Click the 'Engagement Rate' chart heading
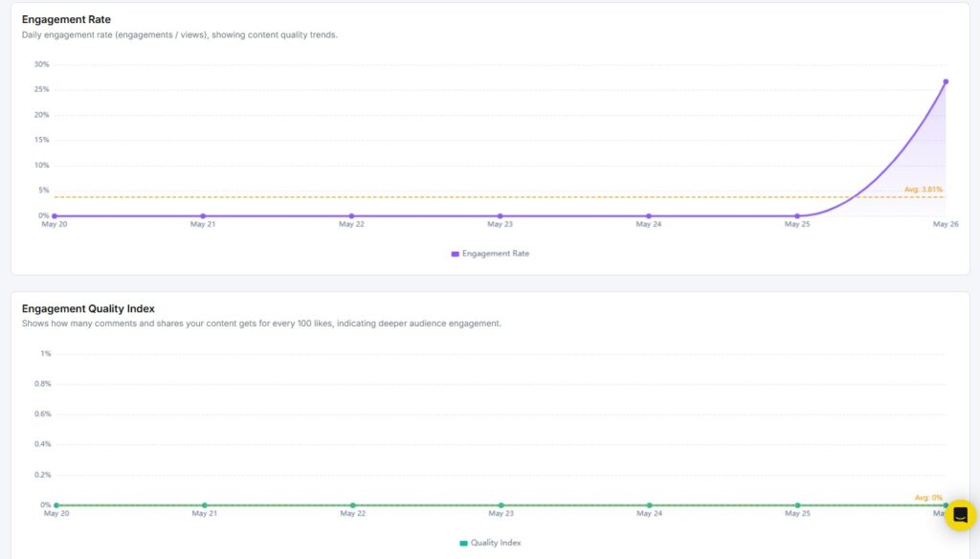 66,19
